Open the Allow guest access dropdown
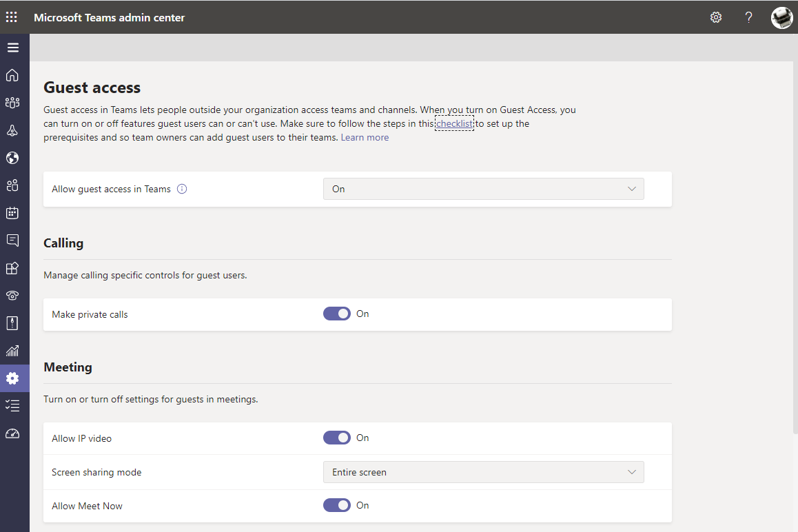The width and height of the screenshot is (798, 532). click(x=484, y=189)
